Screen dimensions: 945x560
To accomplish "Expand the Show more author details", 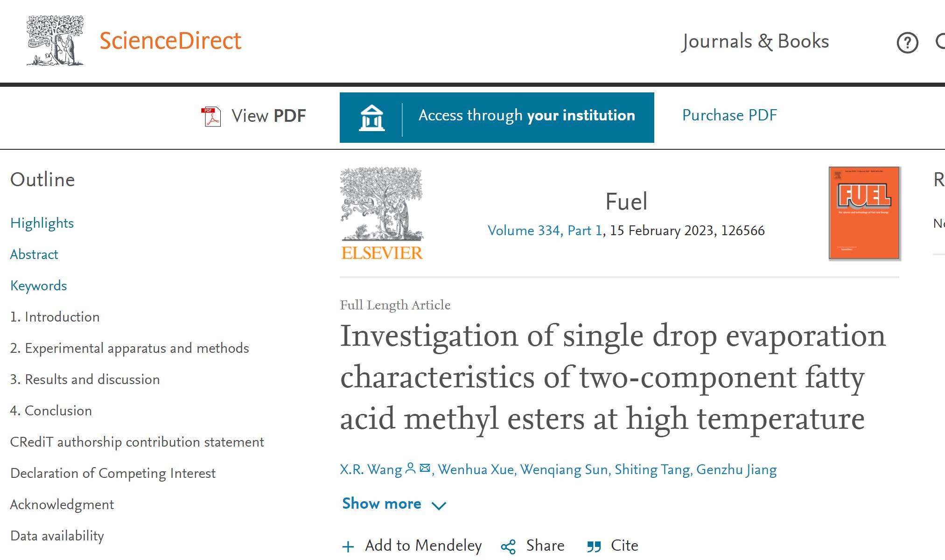I will (394, 504).
